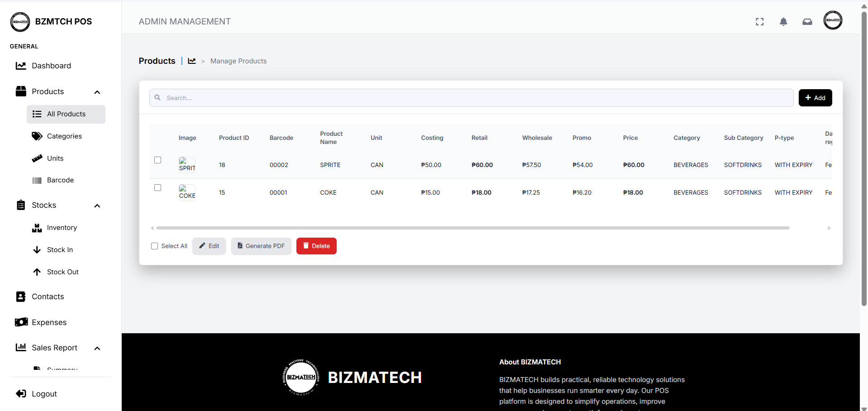Open the user profile avatar
The height and width of the screenshot is (411, 868).
coord(832,20)
